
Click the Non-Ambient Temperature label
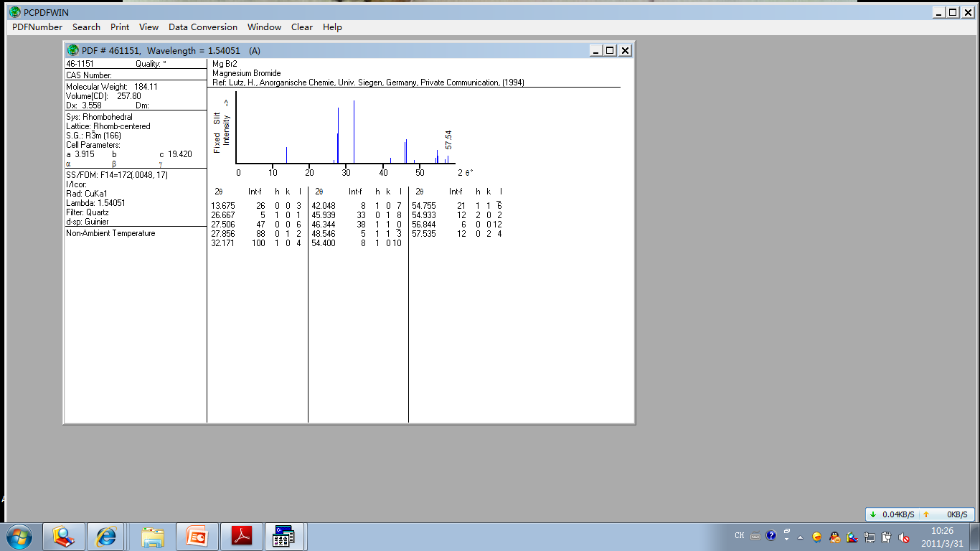point(110,233)
